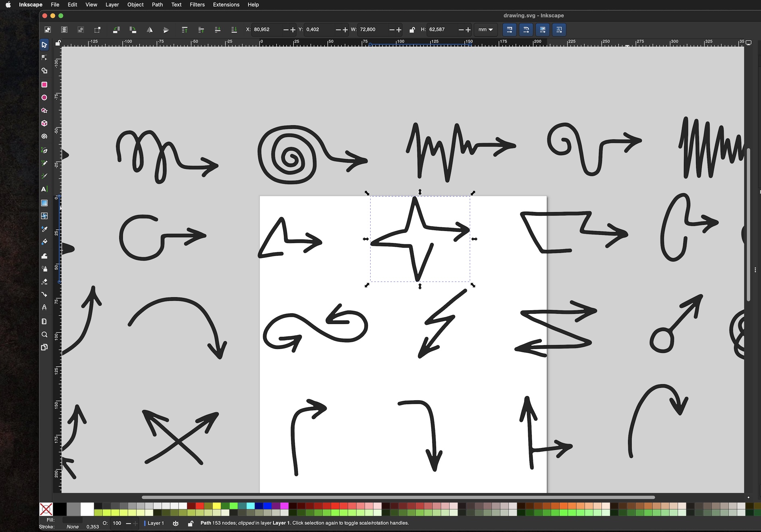Select the Pencil freehand tool
The image size is (761, 532).
(x=44, y=163)
